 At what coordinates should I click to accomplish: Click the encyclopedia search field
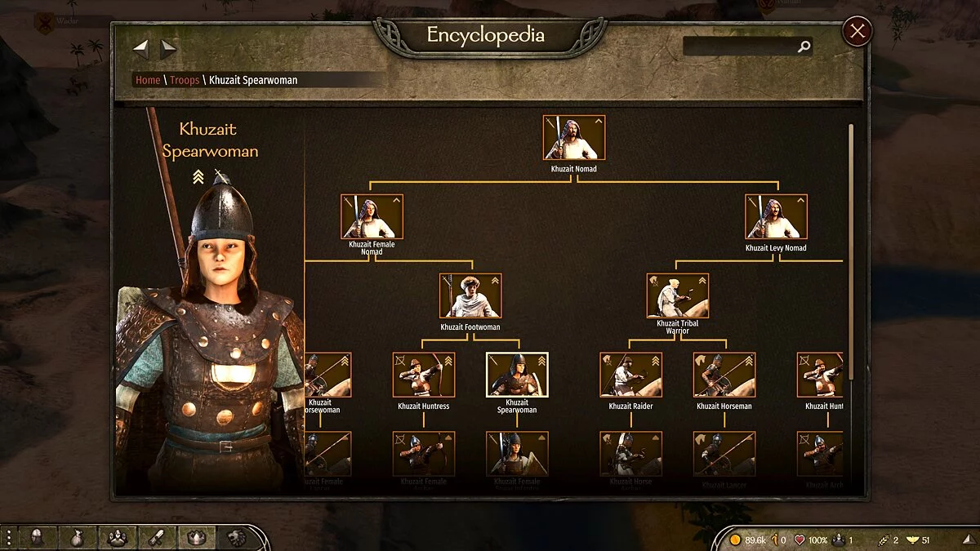[x=748, y=47]
